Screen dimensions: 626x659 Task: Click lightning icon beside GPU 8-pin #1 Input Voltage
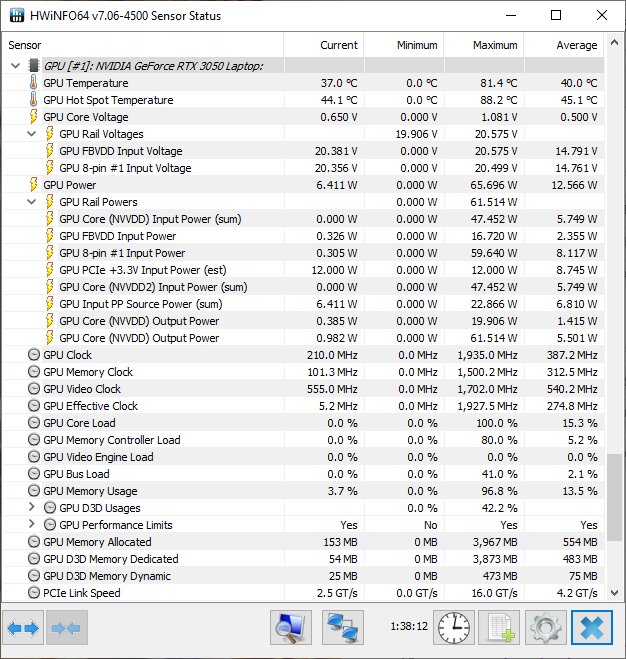click(x=49, y=168)
